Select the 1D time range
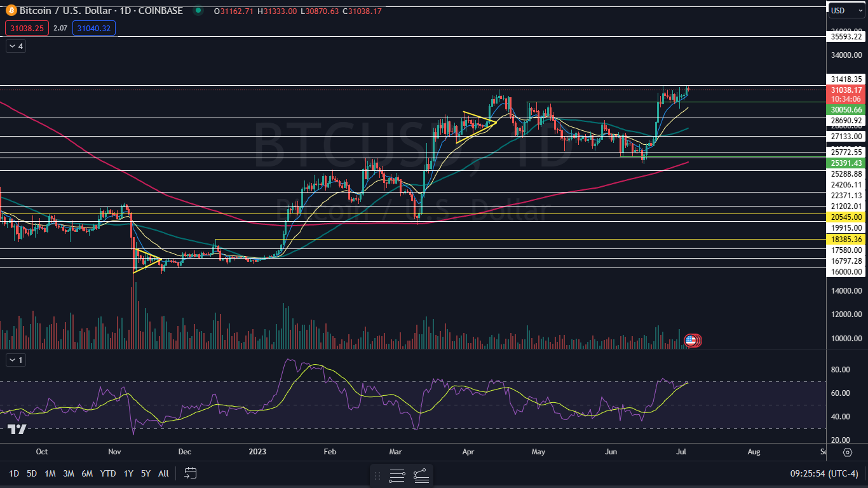Viewport: 868px width, 488px height. coord(13,473)
